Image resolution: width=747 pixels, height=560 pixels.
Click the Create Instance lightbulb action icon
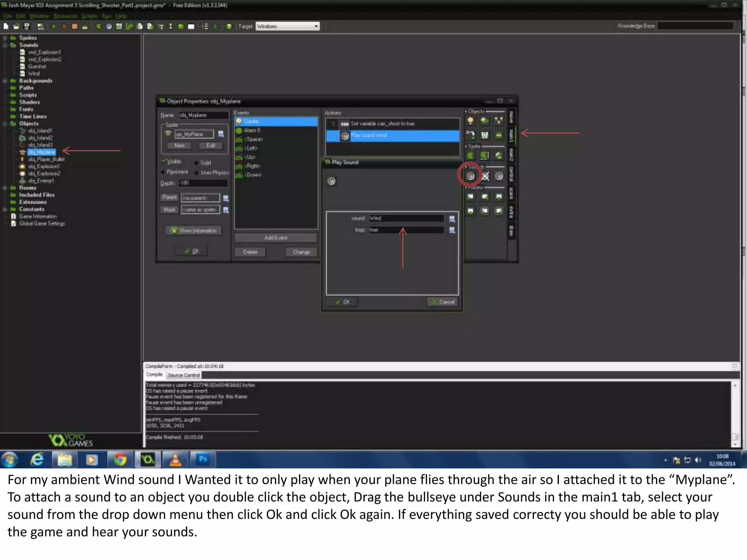coord(471,121)
